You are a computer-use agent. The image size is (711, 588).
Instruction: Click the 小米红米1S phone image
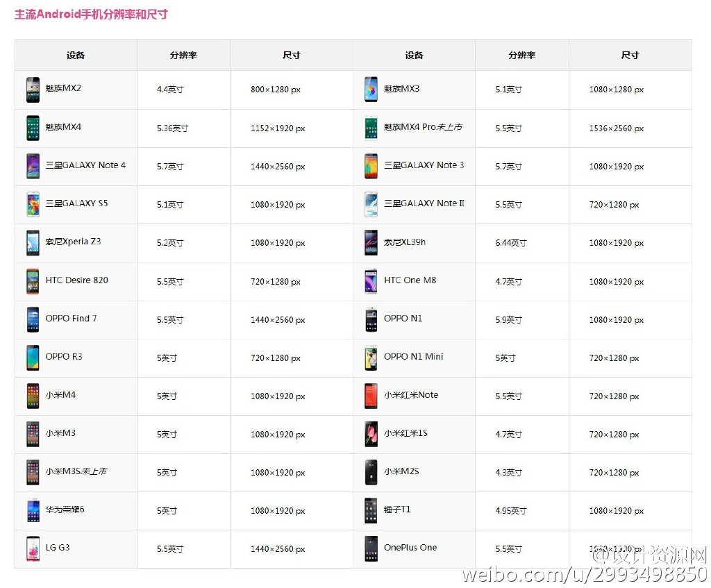[x=371, y=434]
